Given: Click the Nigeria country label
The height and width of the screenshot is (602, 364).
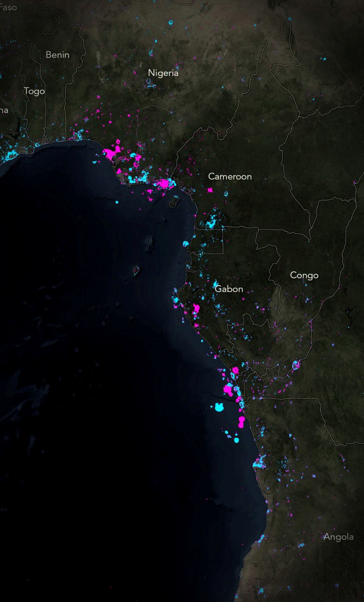Looking at the screenshot, I should tap(163, 73).
